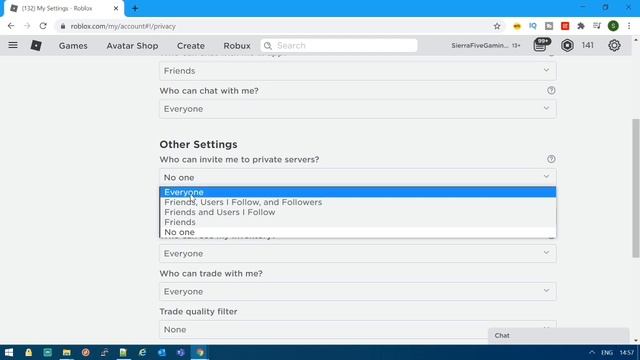Click the Roblox logo home icon

[x=36, y=45]
